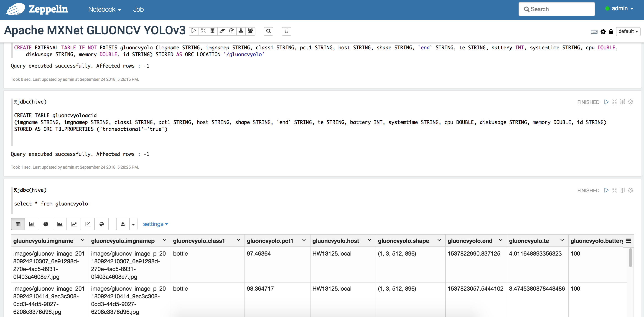Open the interpreter binding gear icon

coord(603,32)
